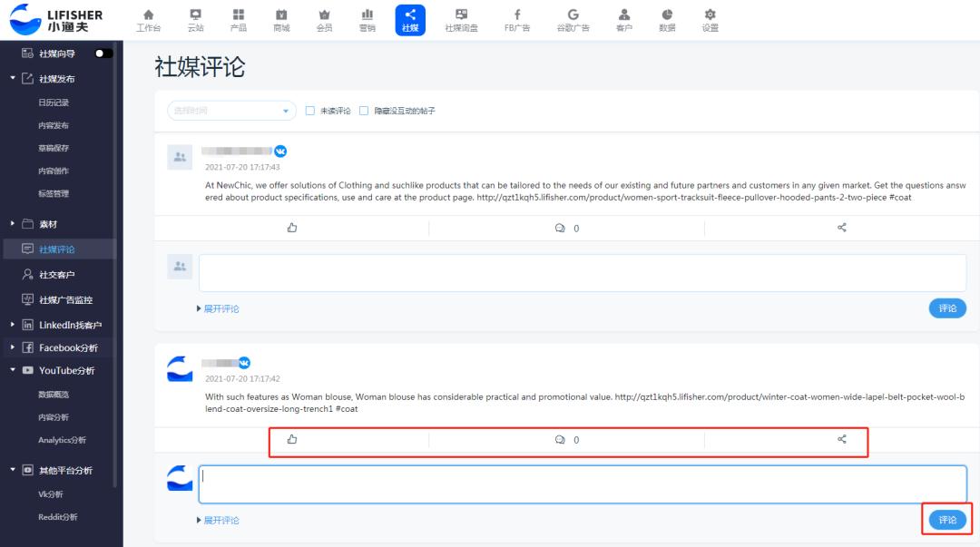Click comment bubble icon on NewChic post

click(560, 229)
